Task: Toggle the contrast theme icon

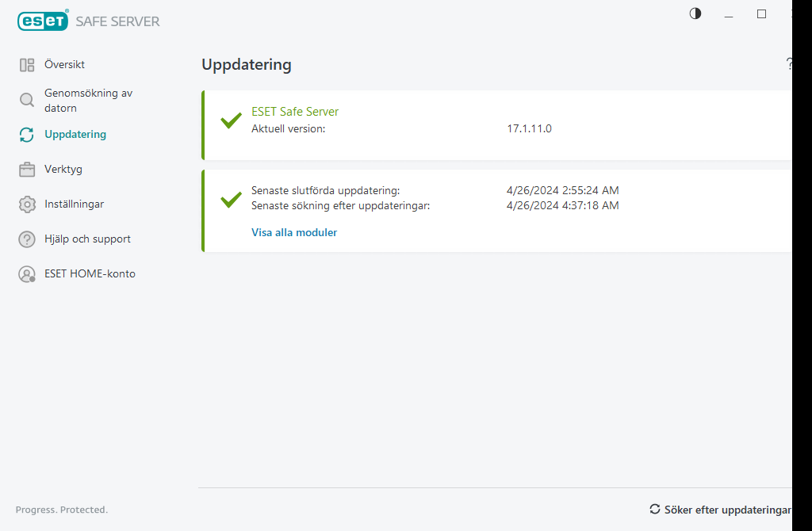Action: (x=695, y=13)
